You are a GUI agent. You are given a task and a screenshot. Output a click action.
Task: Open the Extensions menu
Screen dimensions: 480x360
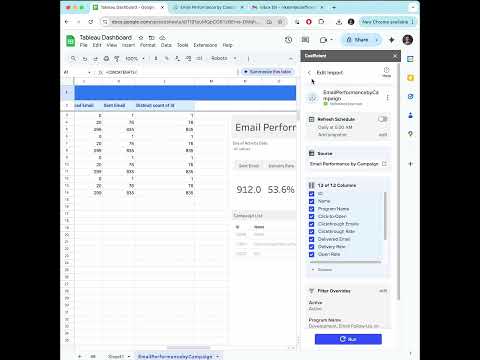click(x=205, y=45)
